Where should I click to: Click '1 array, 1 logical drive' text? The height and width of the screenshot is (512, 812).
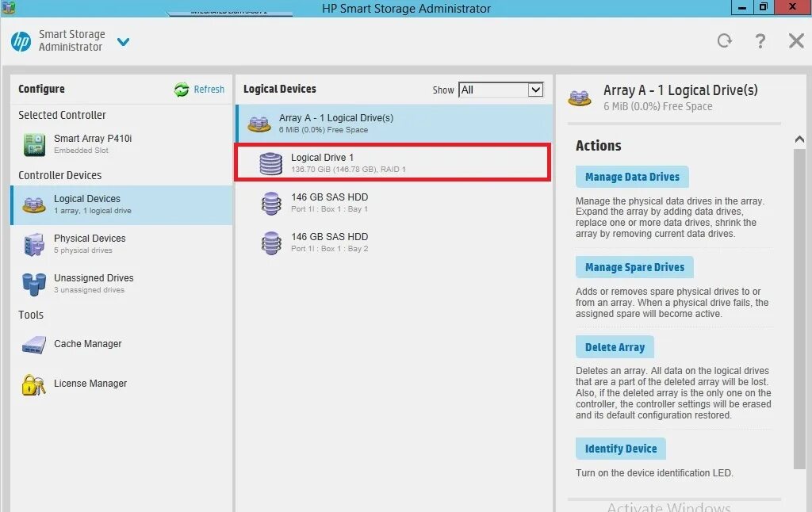click(x=92, y=211)
